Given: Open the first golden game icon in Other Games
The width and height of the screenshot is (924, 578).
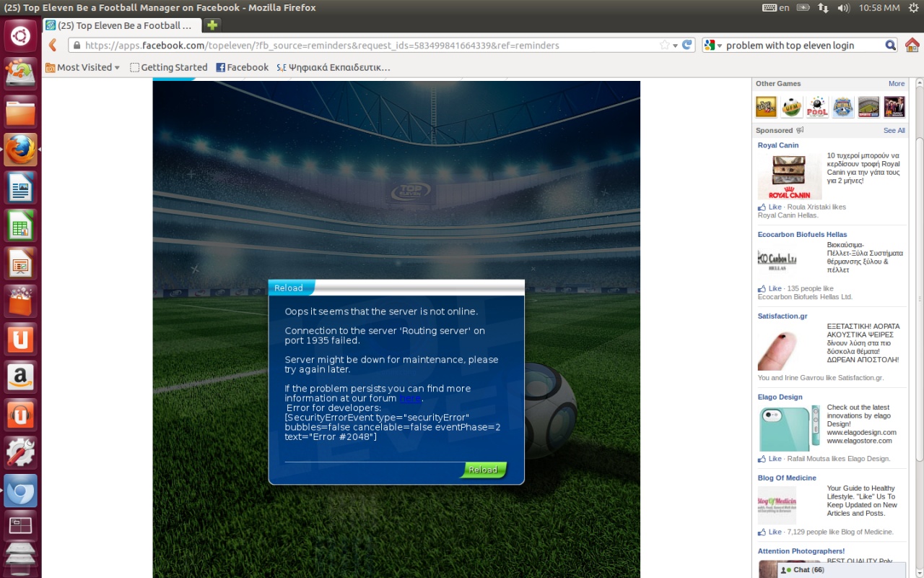Looking at the screenshot, I should point(766,107).
